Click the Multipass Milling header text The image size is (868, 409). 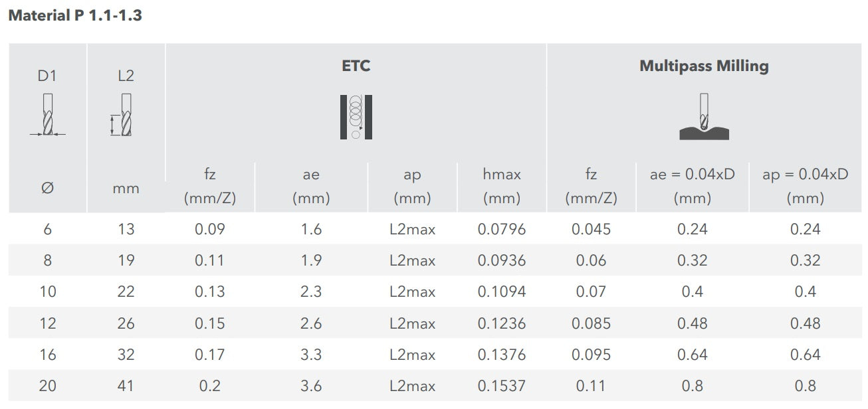click(704, 66)
